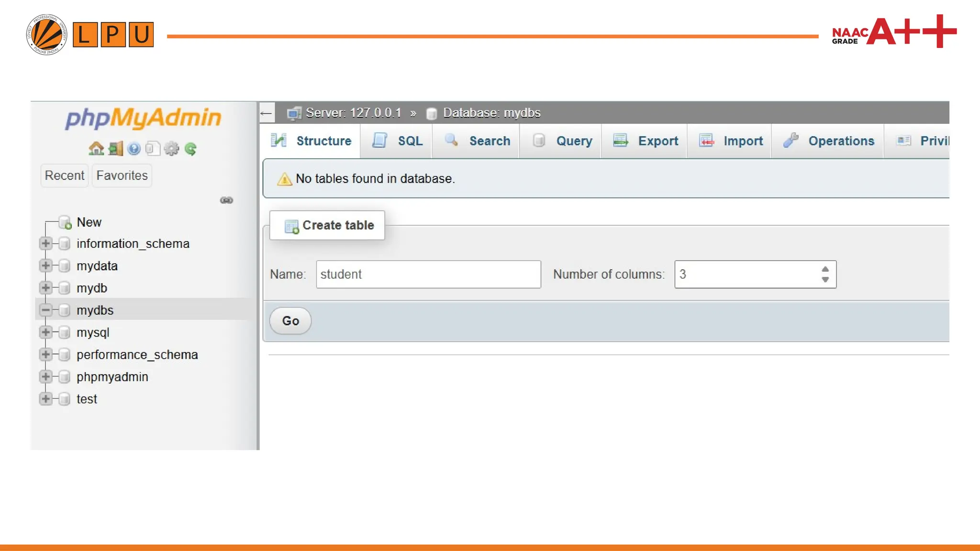Select test database name
Screen dimensions: 980x551
(x=87, y=399)
